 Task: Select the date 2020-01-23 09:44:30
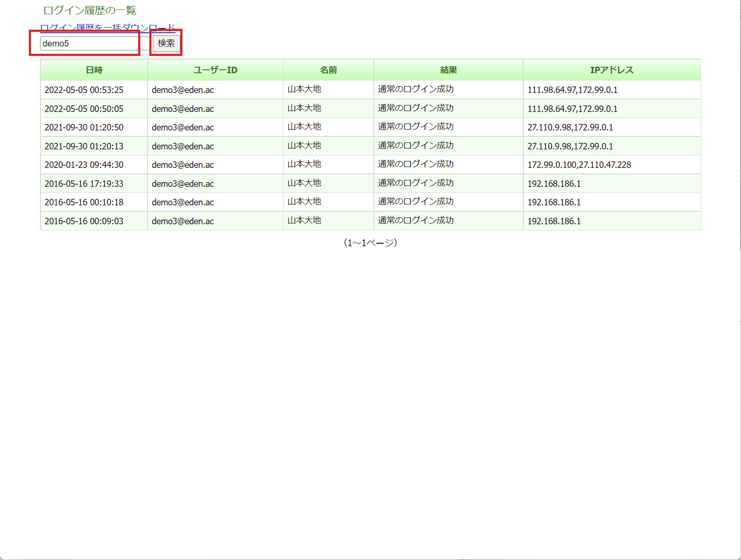84,165
